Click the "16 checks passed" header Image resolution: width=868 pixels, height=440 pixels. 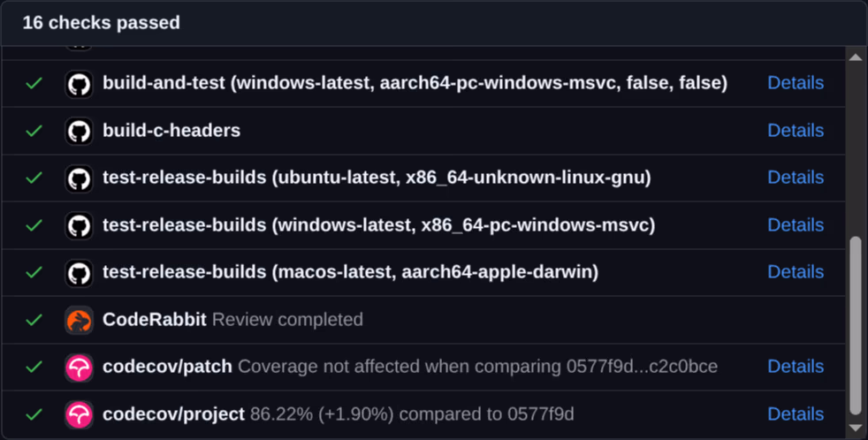click(101, 23)
